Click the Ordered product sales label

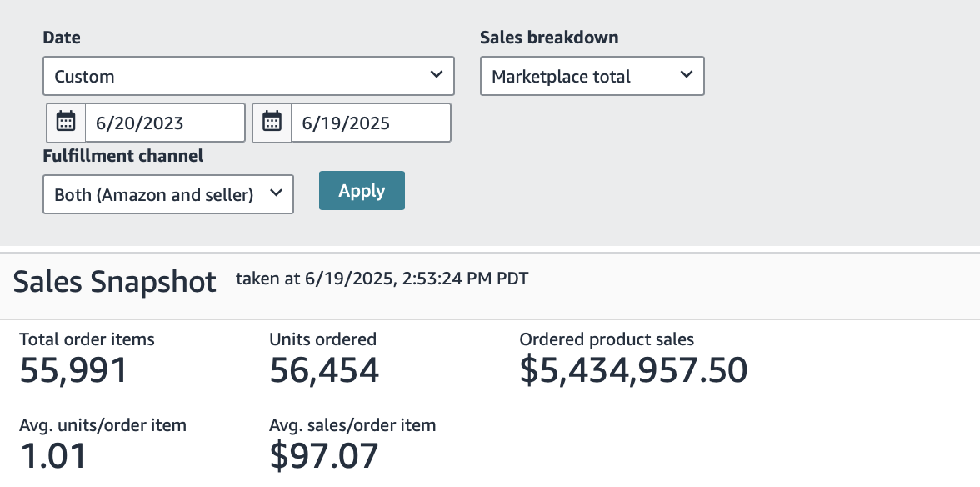[x=607, y=339]
